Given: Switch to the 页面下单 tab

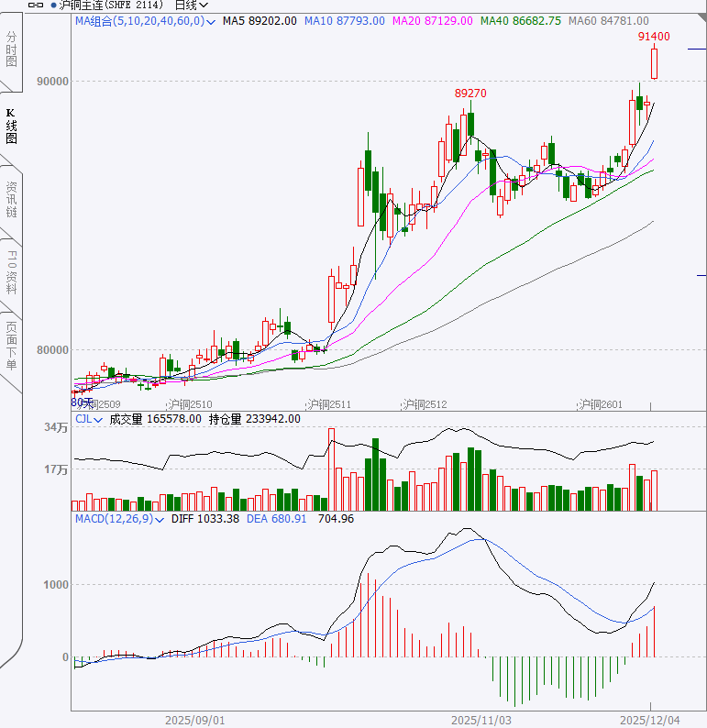Looking at the screenshot, I should tap(11, 345).
